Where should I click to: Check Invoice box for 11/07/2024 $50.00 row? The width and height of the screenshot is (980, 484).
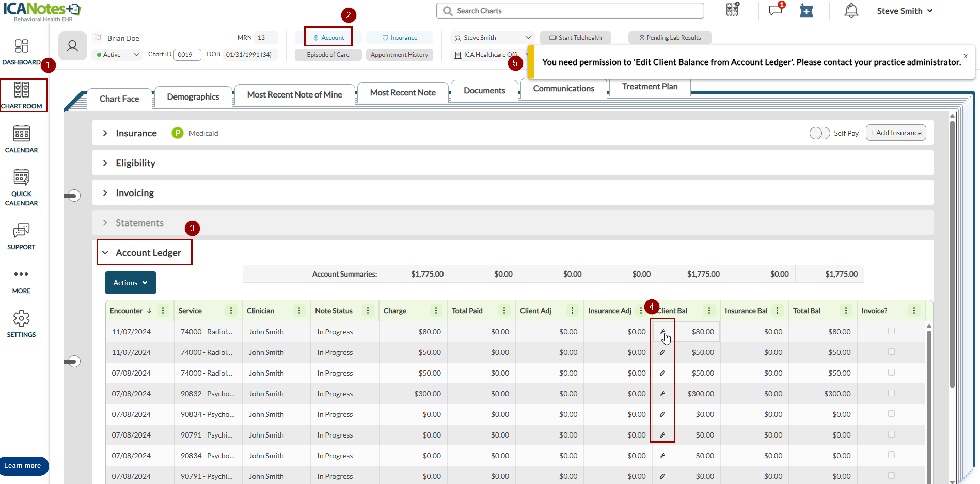coord(891,352)
